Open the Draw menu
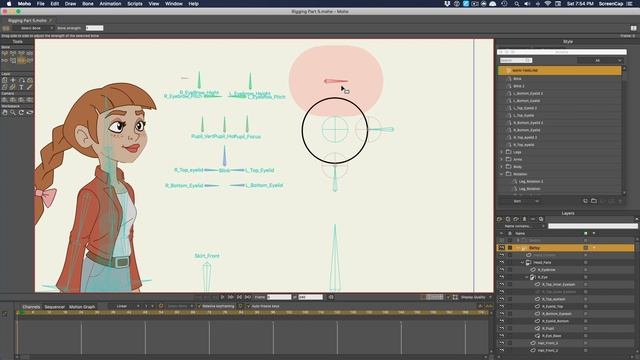The image size is (640, 360). tap(70, 4)
